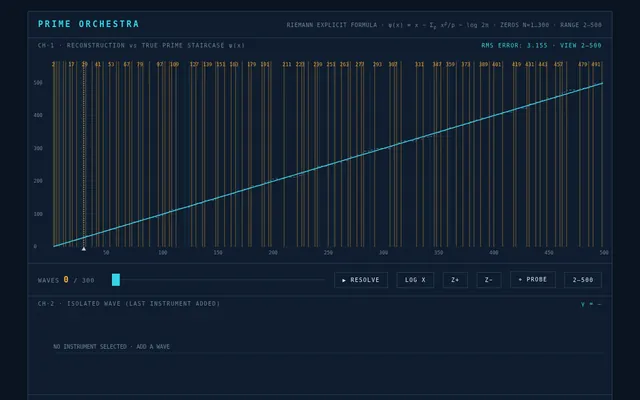Zoom out with the Z- button

[489, 280]
